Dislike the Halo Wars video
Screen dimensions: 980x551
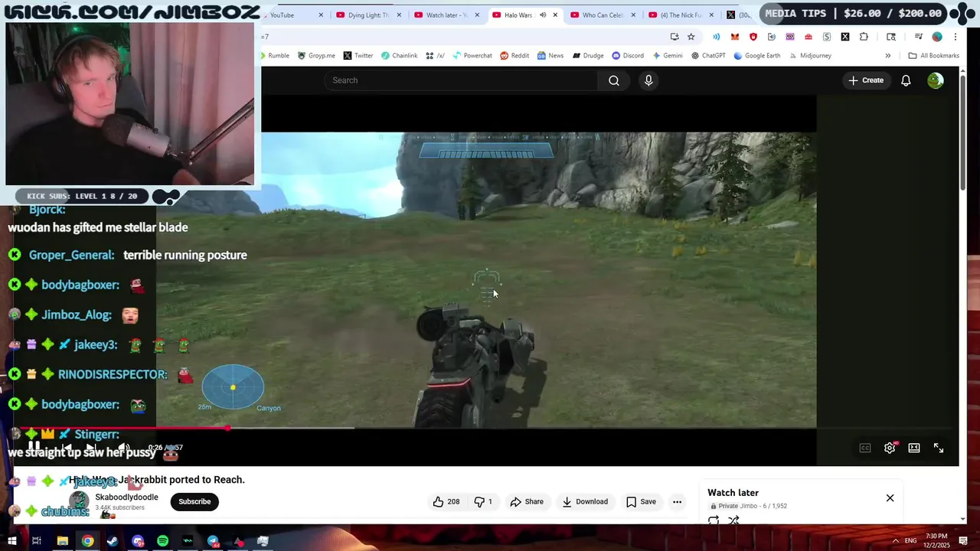click(x=482, y=502)
